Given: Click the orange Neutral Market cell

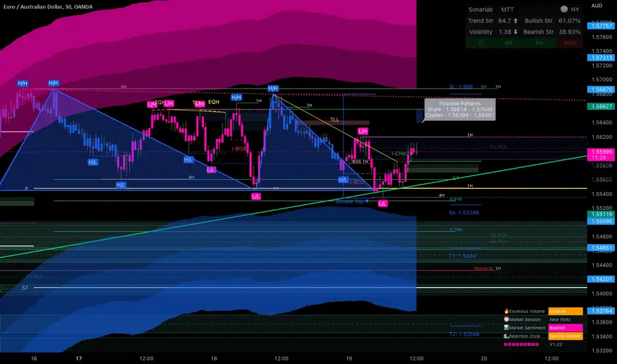Looking at the screenshot, I should 565,336.
